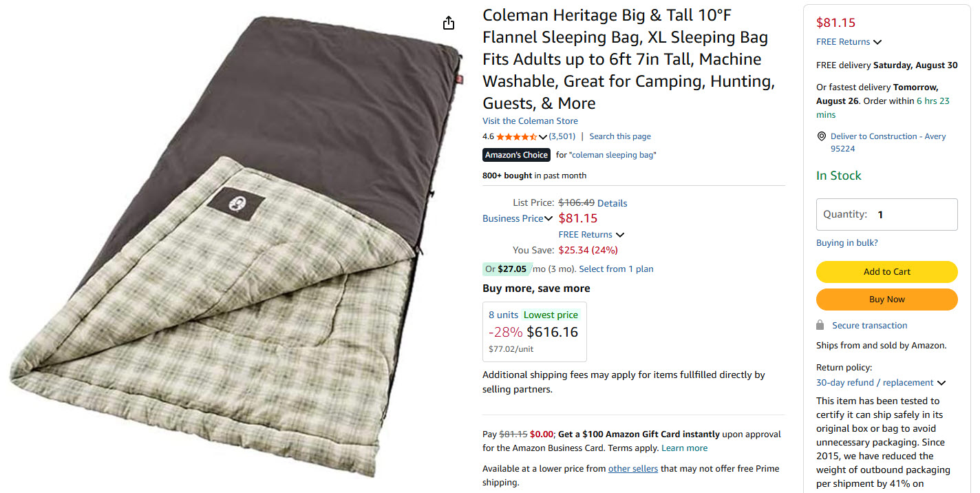The height and width of the screenshot is (493, 980).
Task: Expand FREE Returns in buy box
Action: click(849, 42)
